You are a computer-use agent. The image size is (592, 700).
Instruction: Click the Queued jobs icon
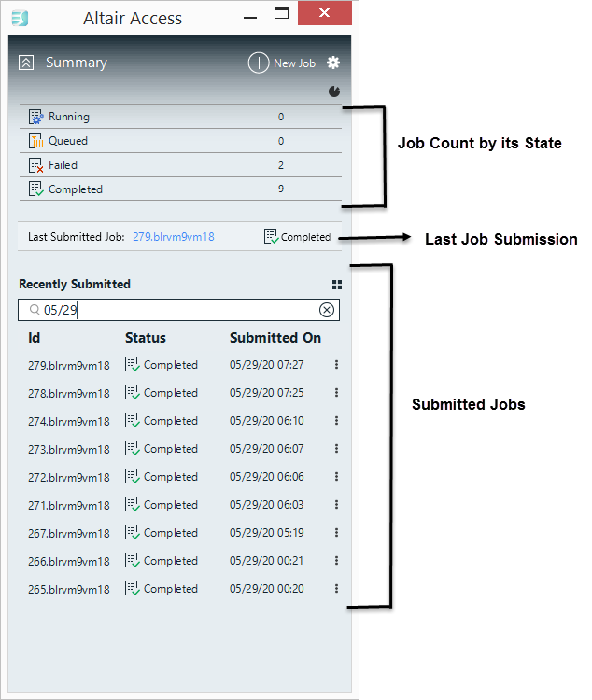tap(35, 141)
